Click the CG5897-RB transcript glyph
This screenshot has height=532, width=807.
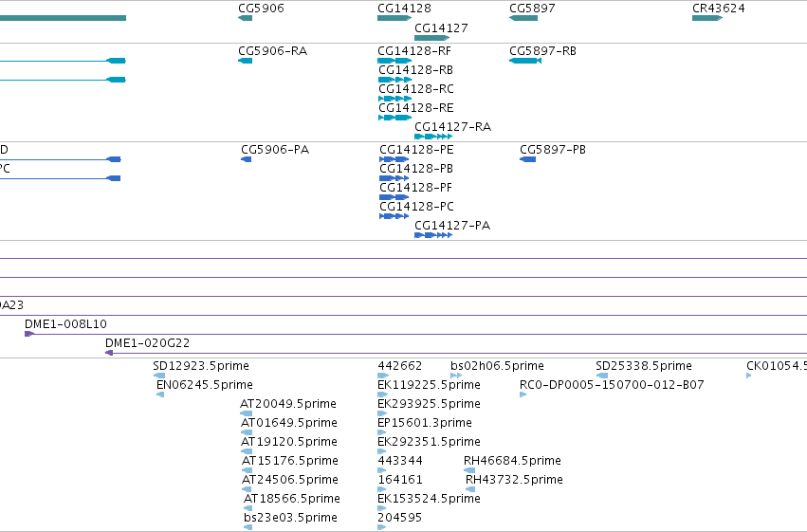tap(525, 61)
